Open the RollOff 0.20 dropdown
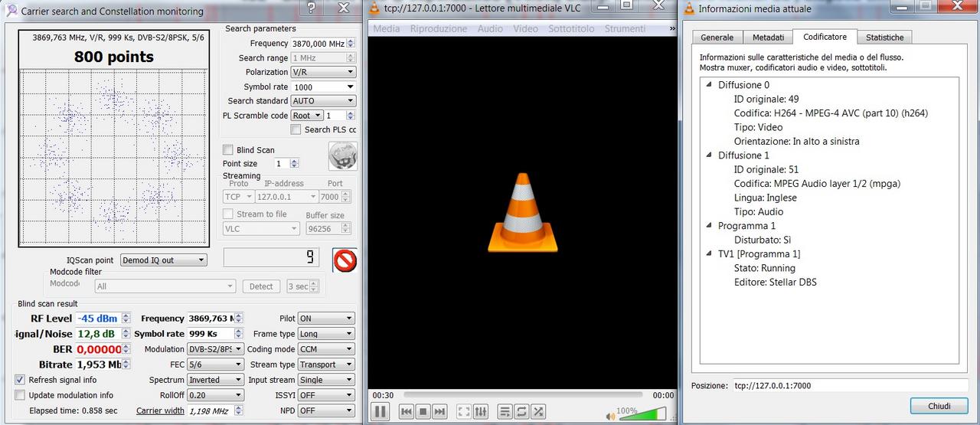This screenshot has width=980, height=425. coord(215,395)
